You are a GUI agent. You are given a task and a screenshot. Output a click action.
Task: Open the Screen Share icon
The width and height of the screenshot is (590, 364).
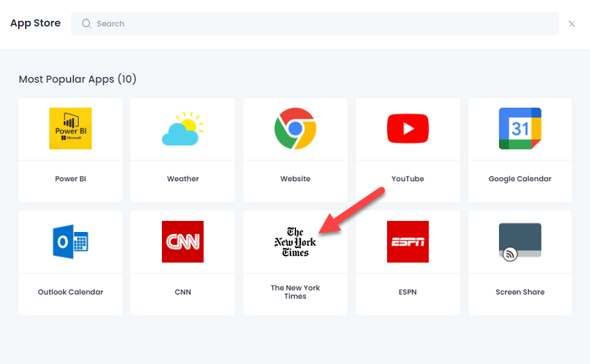click(x=520, y=242)
